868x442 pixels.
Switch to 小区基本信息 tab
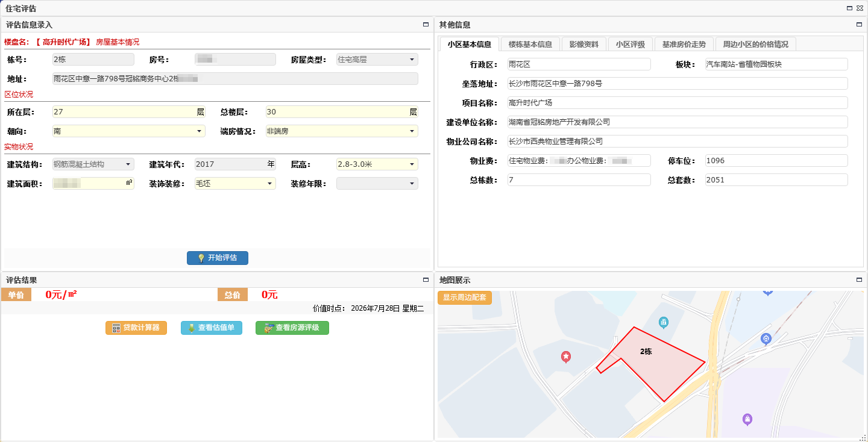click(470, 44)
